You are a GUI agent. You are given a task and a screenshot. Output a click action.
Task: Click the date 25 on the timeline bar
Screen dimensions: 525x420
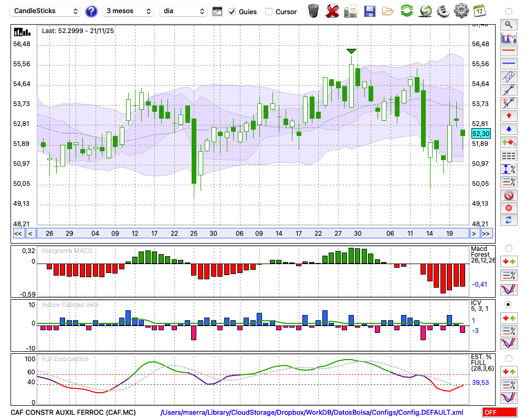click(x=194, y=234)
